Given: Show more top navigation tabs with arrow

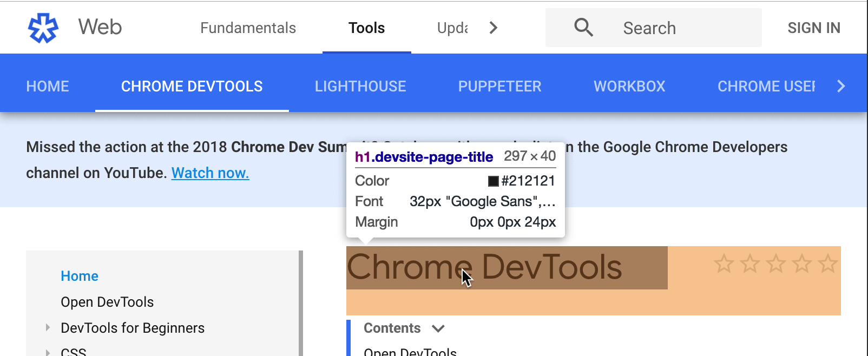Looking at the screenshot, I should [x=493, y=28].
